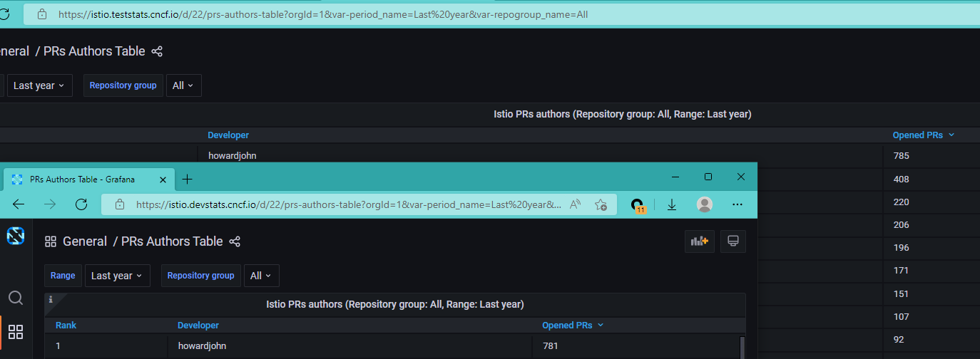Refresh the front browser window page
980x359 pixels.
(x=81, y=204)
